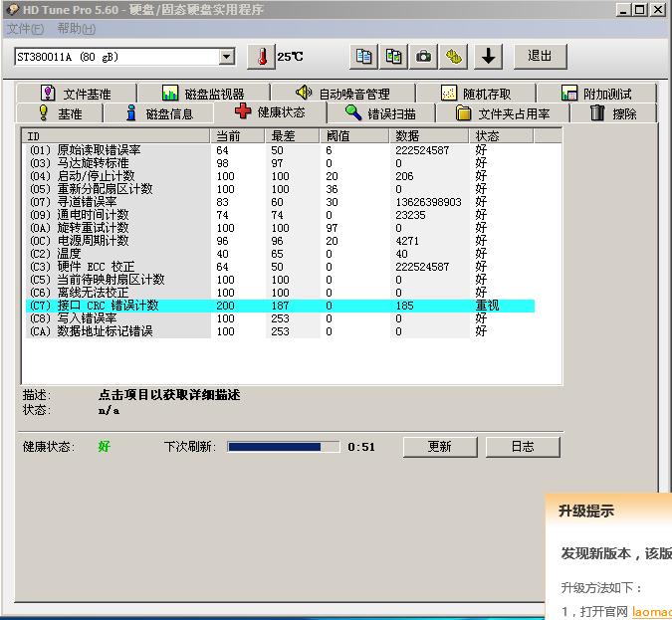Select row (07) 寻道错误率

coord(281,202)
